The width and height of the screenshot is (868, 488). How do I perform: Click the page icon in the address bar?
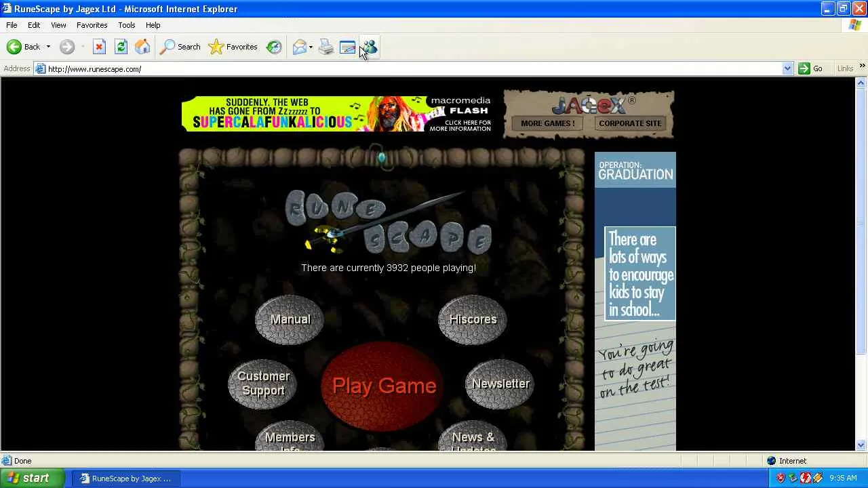pyautogui.click(x=41, y=68)
